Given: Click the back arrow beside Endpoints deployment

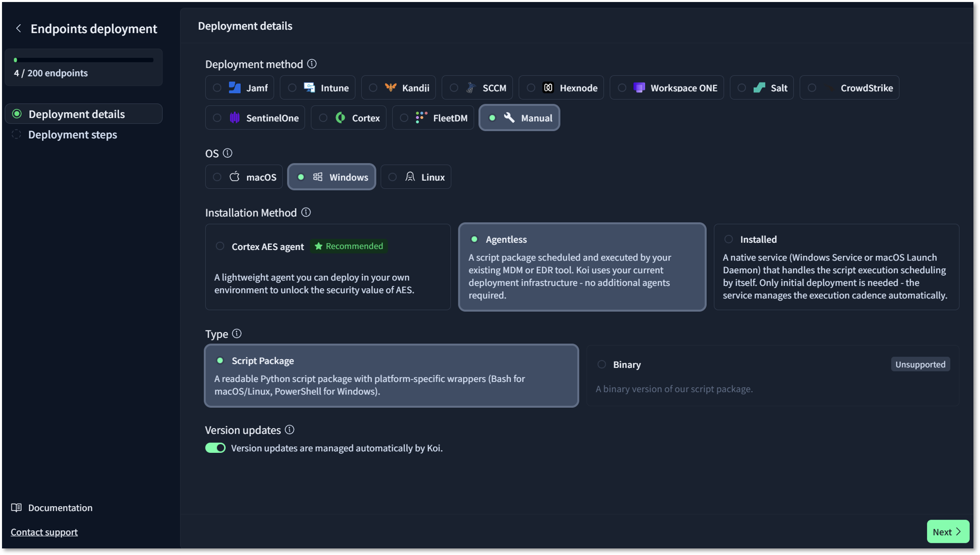Looking at the screenshot, I should click(18, 28).
